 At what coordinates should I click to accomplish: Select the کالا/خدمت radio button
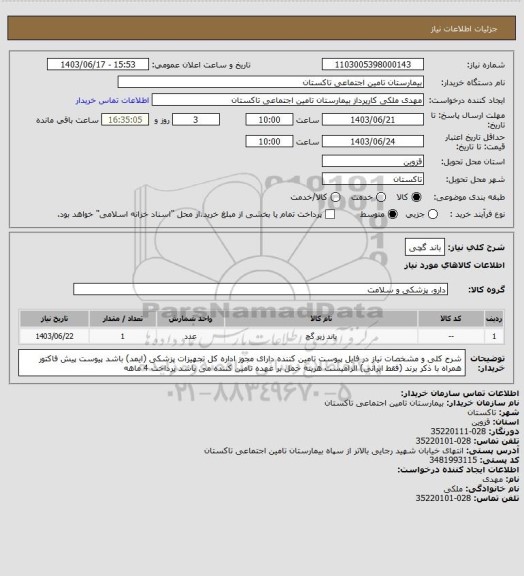coord(335,197)
